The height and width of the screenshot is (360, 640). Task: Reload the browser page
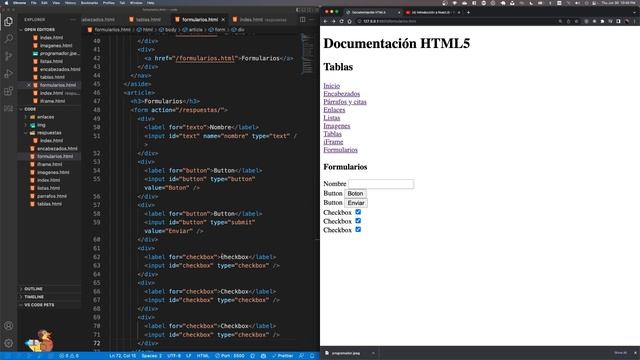pos(341,21)
